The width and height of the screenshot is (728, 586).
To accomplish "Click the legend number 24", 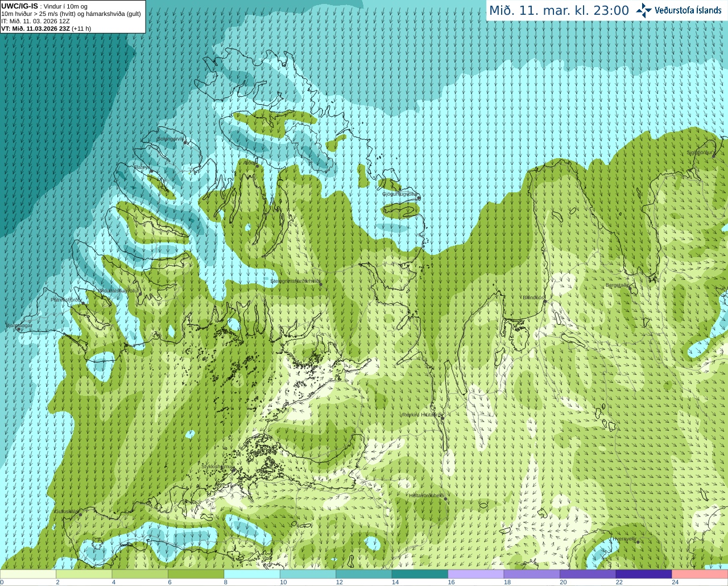I will pyautogui.click(x=675, y=582).
